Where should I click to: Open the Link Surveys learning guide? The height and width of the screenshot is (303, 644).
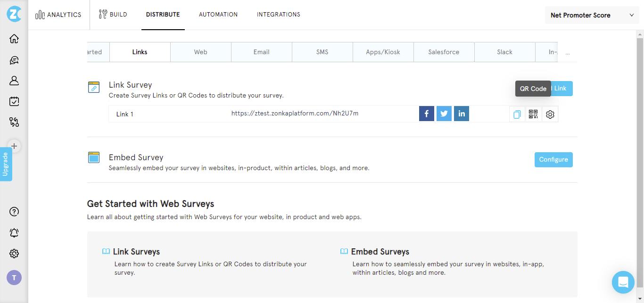[x=136, y=252]
